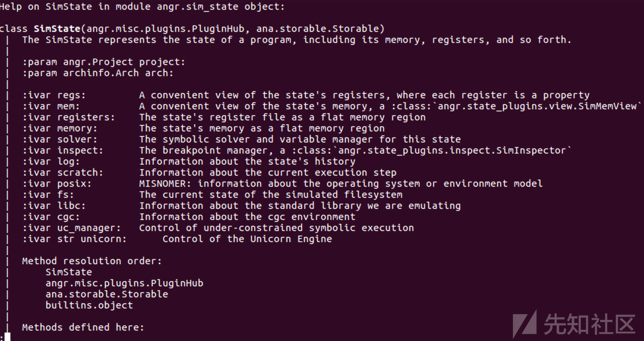Click the 'Methods defined here:' heading

tap(83, 327)
